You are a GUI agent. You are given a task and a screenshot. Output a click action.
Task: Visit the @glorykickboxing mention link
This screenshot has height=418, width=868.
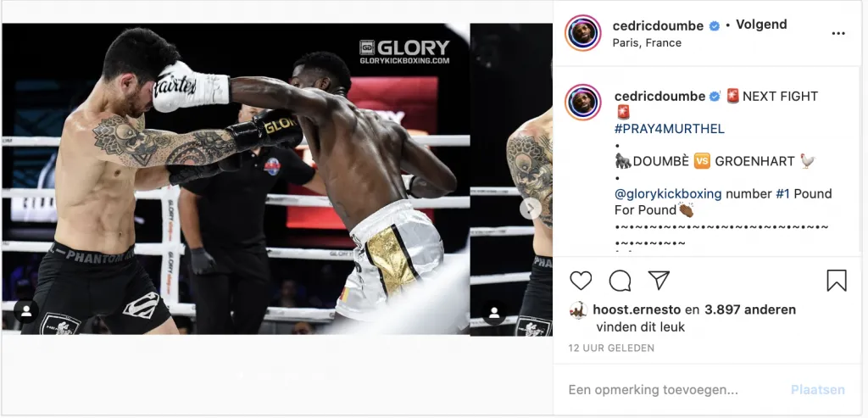[668, 194]
